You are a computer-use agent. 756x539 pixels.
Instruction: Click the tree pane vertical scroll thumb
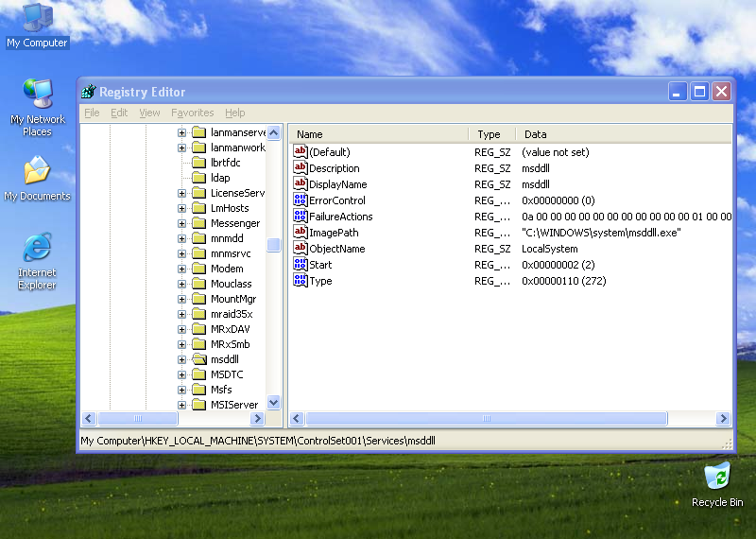point(273,245)
